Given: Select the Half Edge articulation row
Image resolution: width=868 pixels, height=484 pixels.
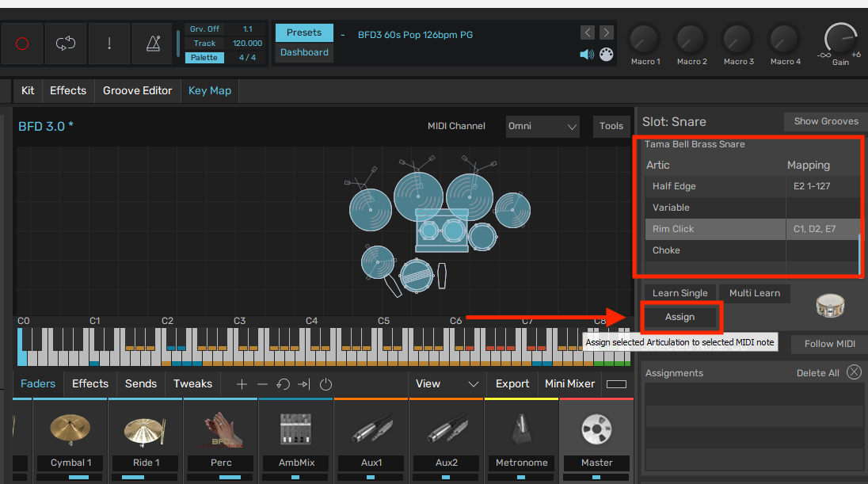Looking at the screenshot, I should click(752, 186).
